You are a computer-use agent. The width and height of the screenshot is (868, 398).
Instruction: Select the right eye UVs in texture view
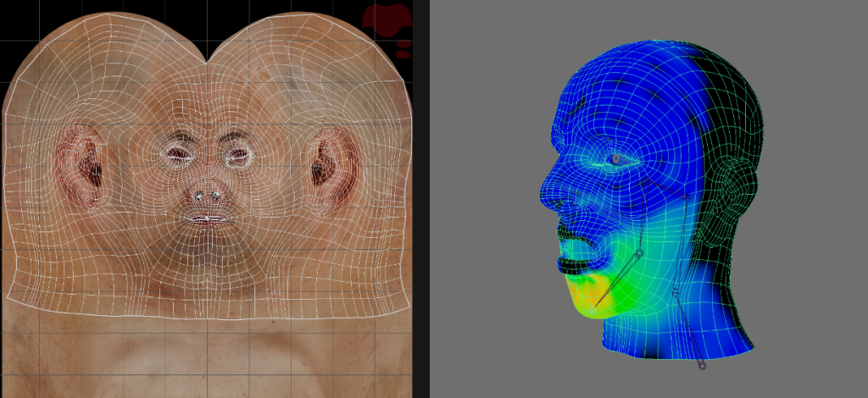pyautogui.click(x=239, y=157)
